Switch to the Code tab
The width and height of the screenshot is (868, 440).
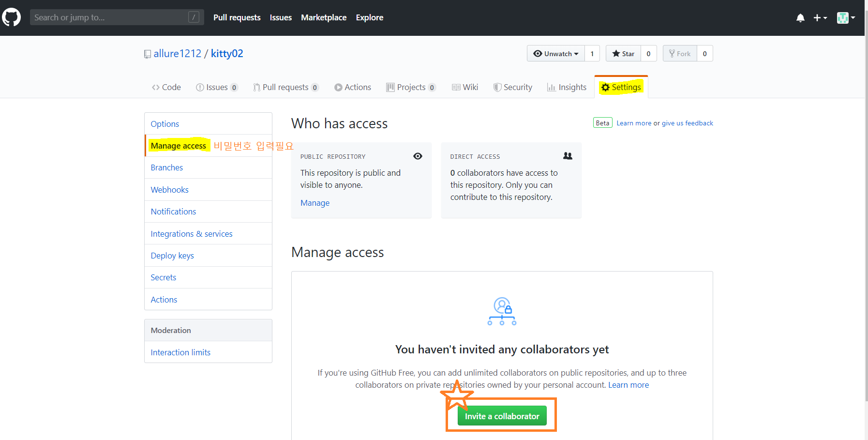click(166, 87)
